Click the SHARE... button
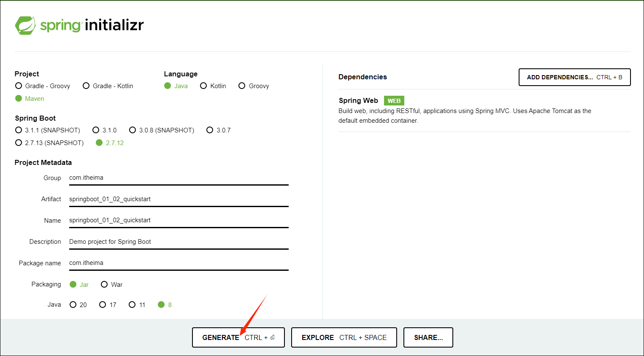This screenshot has height=356, width=644. pos(428,337)
